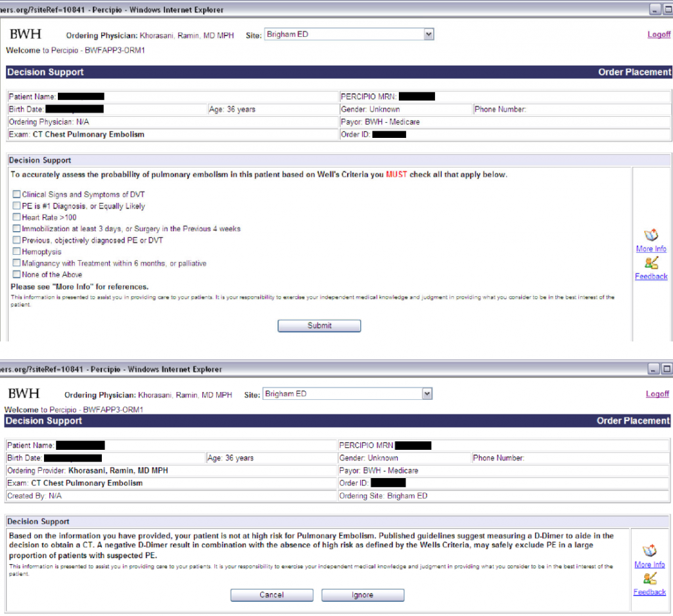Open the Site dropdown above the Wells checklist form
Screen dimensions: 673x616
click(x=429, y=34)
